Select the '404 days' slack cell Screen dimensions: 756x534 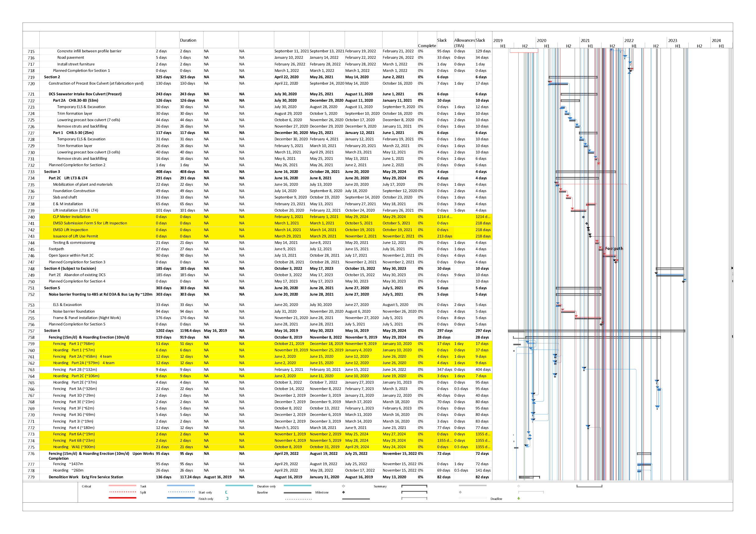483,370
